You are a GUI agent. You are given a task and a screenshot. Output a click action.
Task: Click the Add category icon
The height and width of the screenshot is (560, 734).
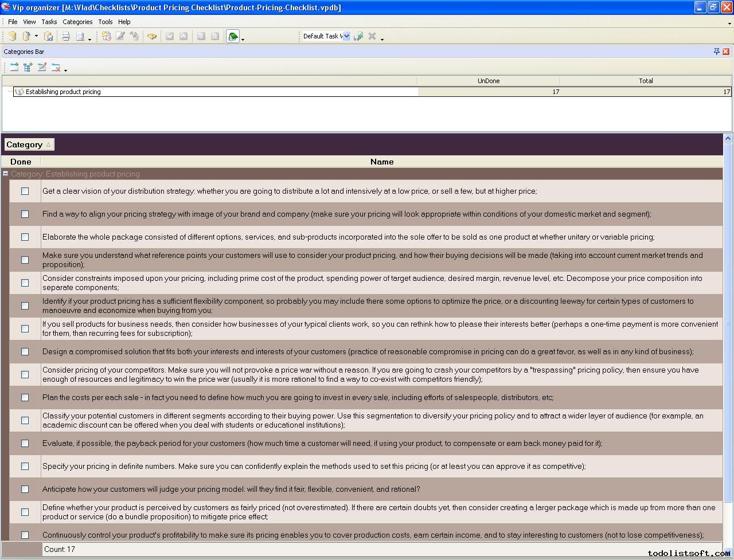(14, 67)
